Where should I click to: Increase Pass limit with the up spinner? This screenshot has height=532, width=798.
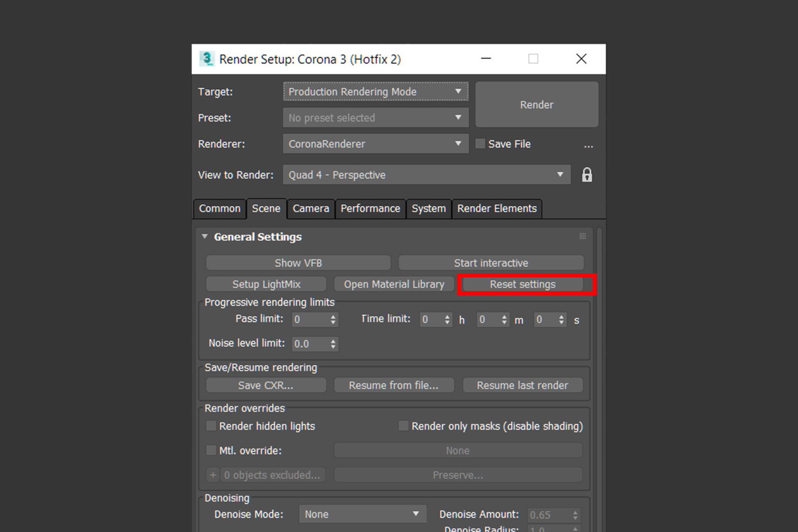[x=334, y=316]
